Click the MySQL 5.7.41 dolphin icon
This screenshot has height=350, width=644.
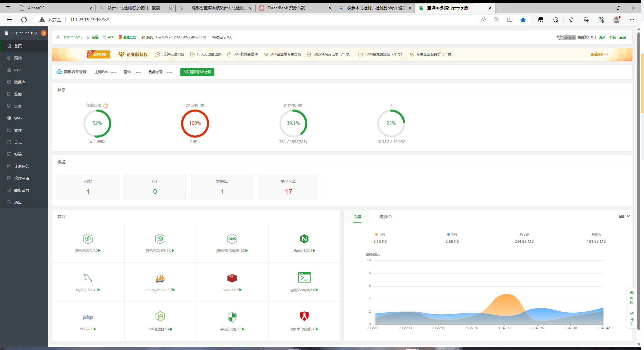point(88,278)
